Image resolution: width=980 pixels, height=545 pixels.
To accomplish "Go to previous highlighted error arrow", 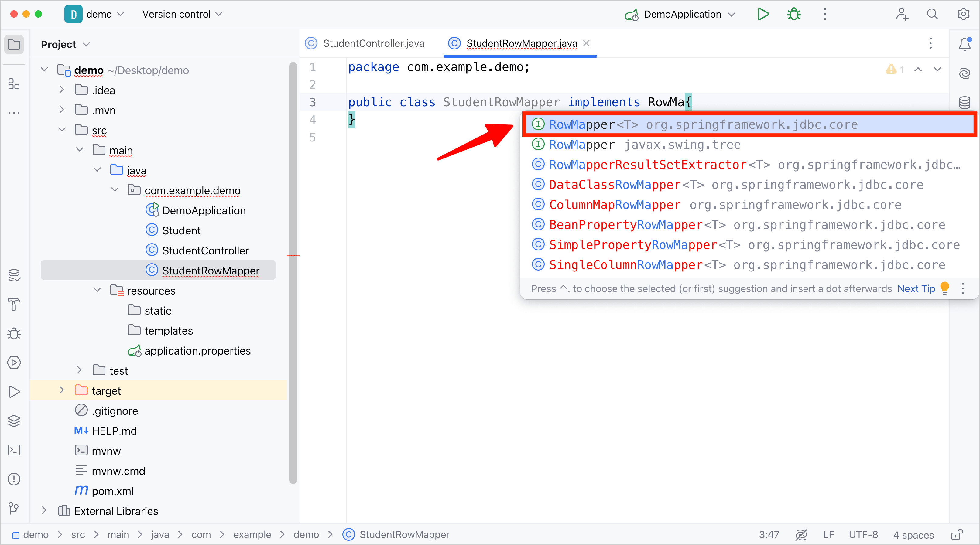I will 918,70.
